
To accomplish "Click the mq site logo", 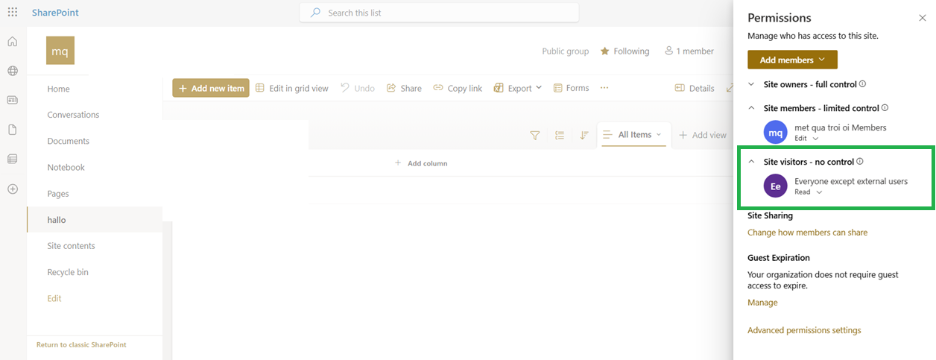I will (x=60, y=50).
